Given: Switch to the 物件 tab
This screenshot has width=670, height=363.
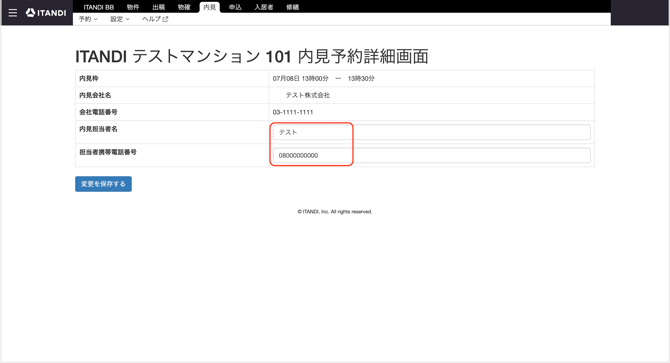Looking at the screenshot, I should pos(133,7).
